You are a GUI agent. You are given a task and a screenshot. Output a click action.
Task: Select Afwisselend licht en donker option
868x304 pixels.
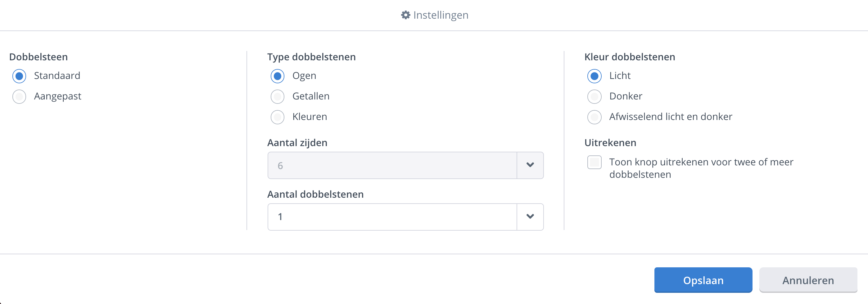(594, 117)
